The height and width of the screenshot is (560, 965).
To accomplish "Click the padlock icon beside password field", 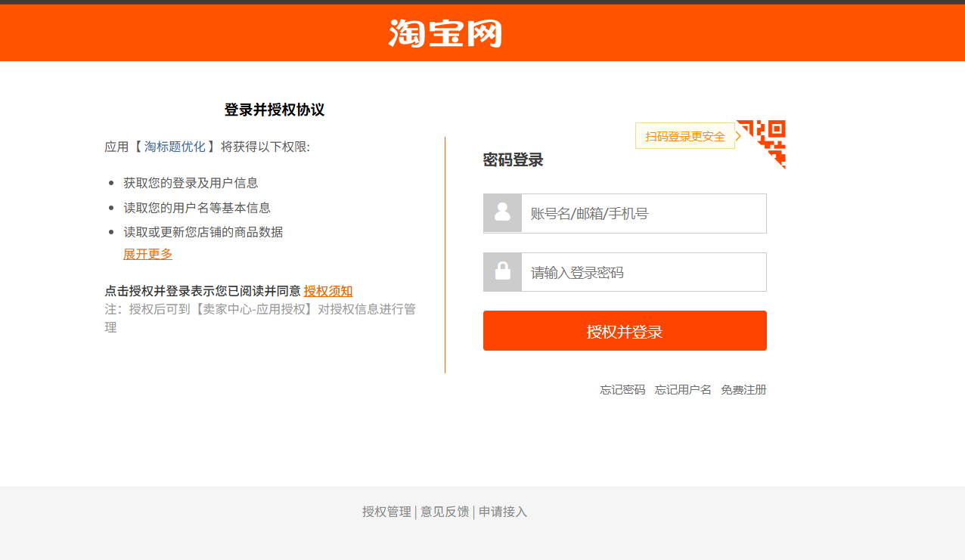I will (502, 272).
